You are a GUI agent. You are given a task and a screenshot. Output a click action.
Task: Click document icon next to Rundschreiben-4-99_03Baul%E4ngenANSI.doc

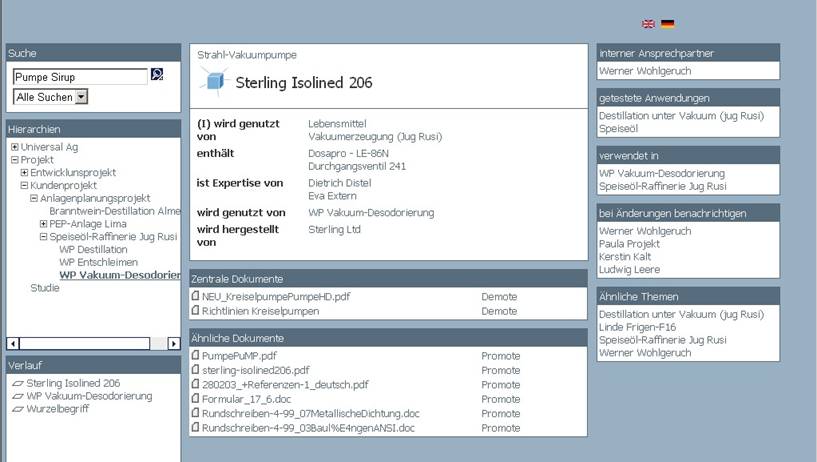click(x=195, y=428)
